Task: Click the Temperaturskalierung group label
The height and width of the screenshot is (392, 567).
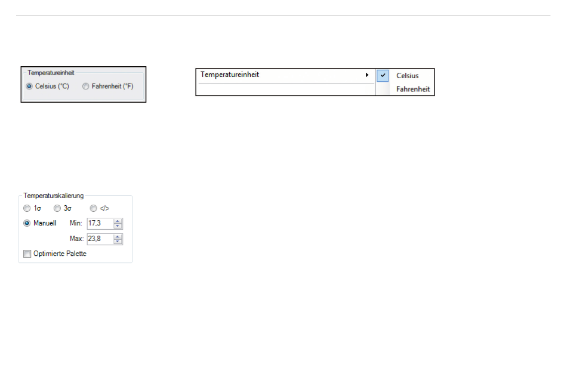Action: (x=54, y=196)
